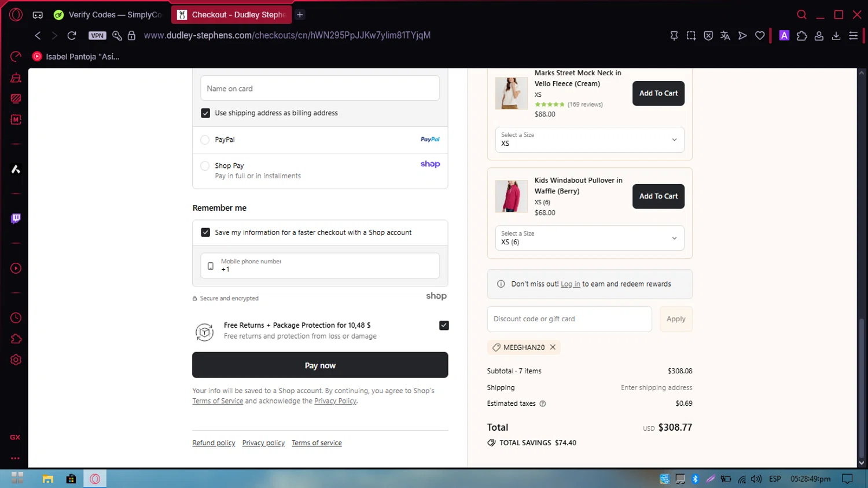The image size is (868, 488).
Task: Open the purple Aria extension icon
Action: click(x=784, y=35)
